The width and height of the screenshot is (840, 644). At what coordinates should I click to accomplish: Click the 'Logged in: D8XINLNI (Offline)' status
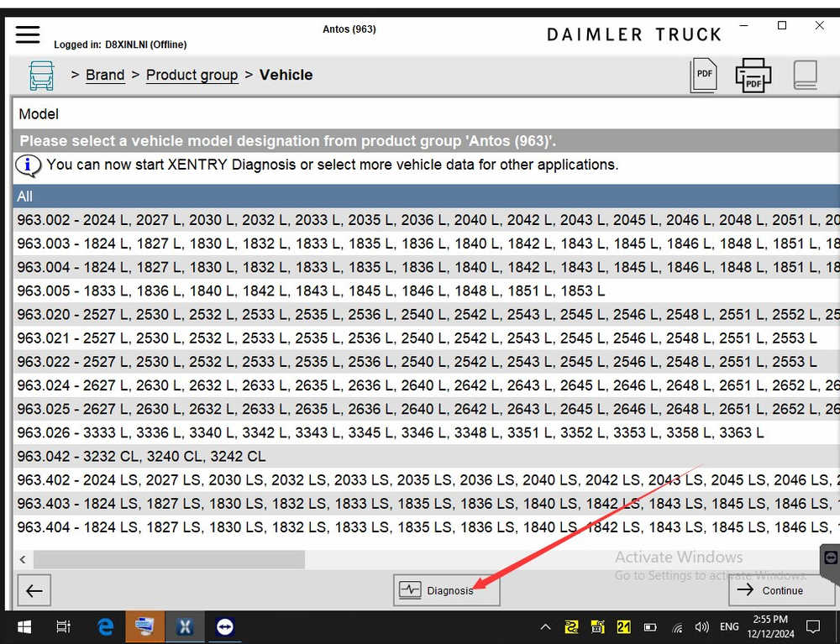120,45
